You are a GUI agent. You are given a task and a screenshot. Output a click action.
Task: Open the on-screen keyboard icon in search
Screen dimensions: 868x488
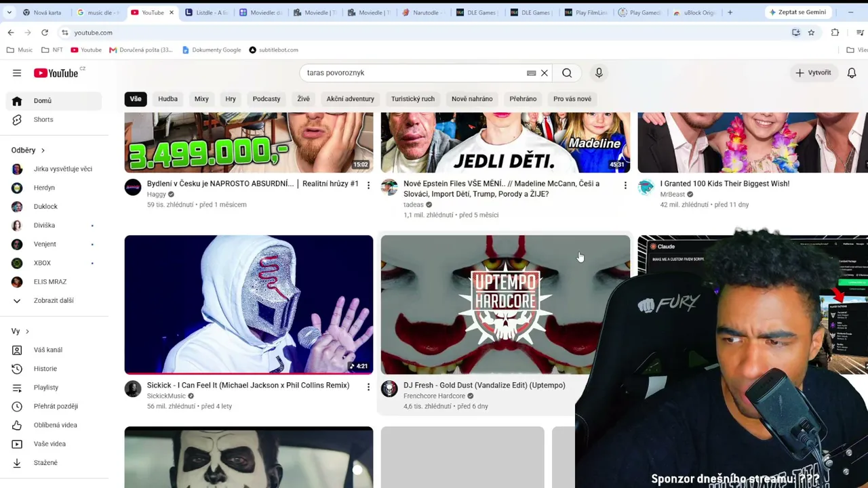click(532, 73)
